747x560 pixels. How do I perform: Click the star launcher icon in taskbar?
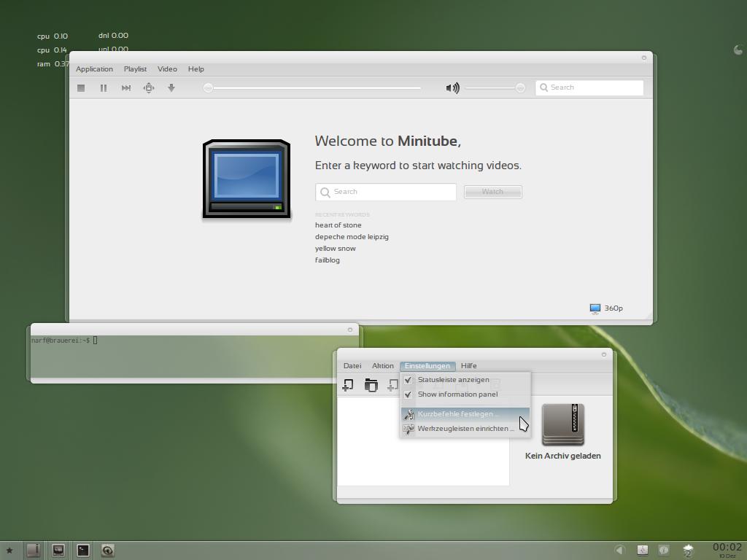9,551
